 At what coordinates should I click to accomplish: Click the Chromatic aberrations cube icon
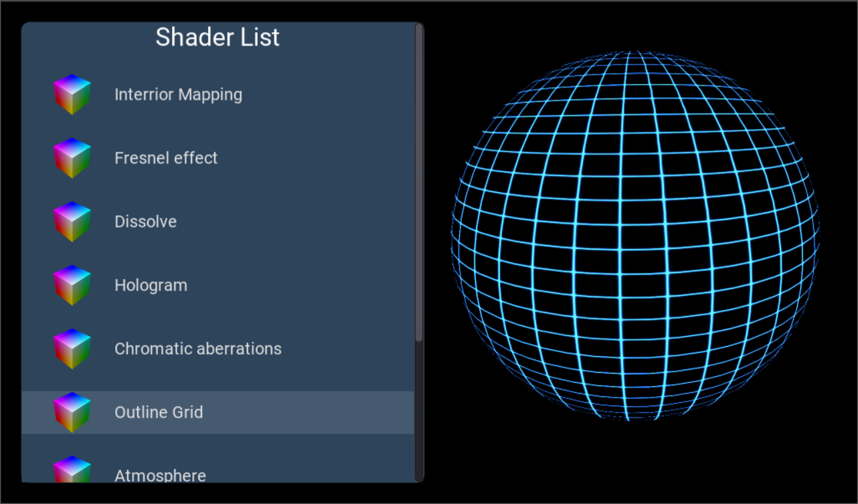pos(72,348)
